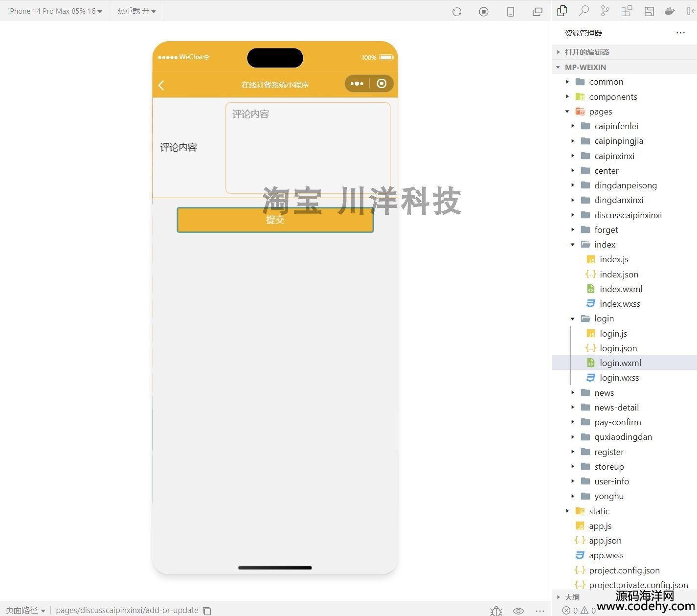
Task: Click the 评论内容 comment text area
Action: (x=308, y=148)
